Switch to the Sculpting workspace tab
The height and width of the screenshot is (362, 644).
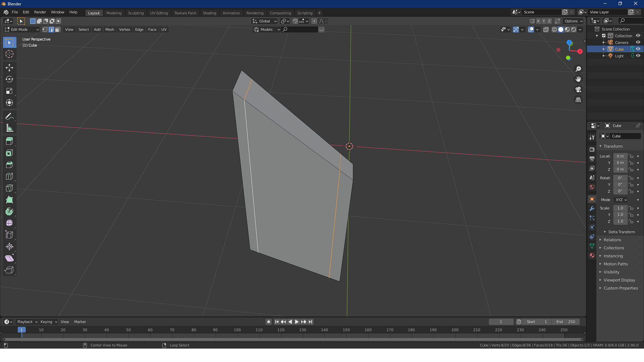(136, 13)
